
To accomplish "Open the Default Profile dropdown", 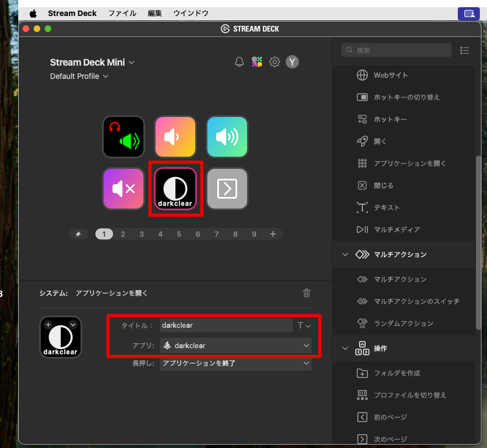I will 79,76.
